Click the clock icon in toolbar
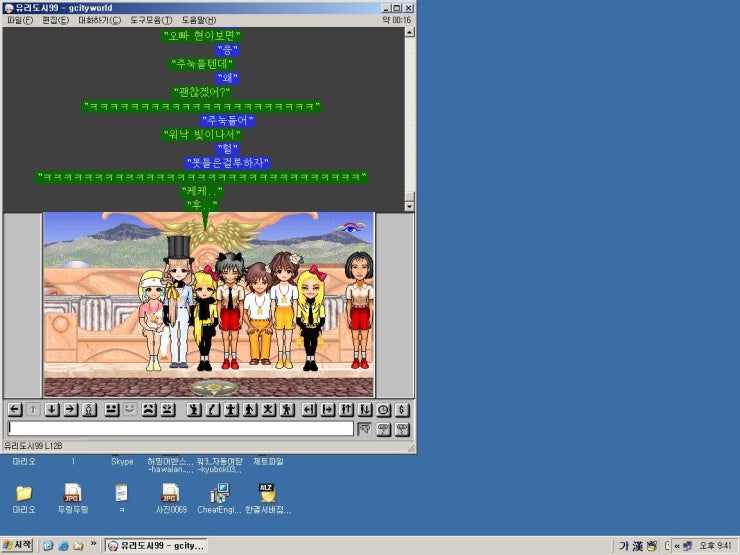Image resolution: width=740 pixels, height=555 pixels. 383,409
